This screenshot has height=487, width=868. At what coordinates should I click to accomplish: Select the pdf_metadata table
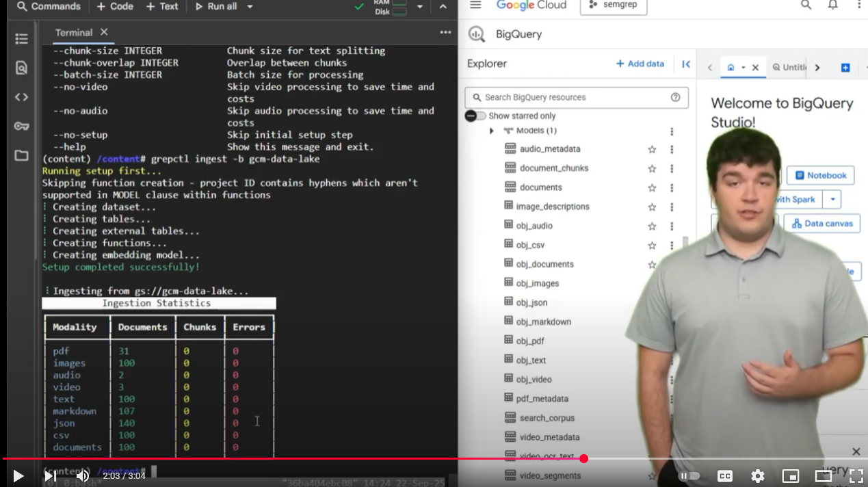coord(542,399)
